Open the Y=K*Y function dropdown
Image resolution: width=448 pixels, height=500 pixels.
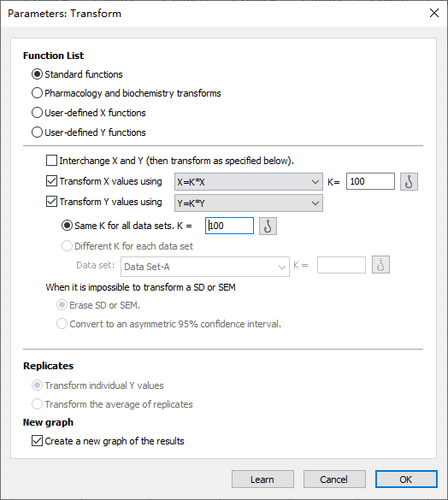click(x=248, y=203)
